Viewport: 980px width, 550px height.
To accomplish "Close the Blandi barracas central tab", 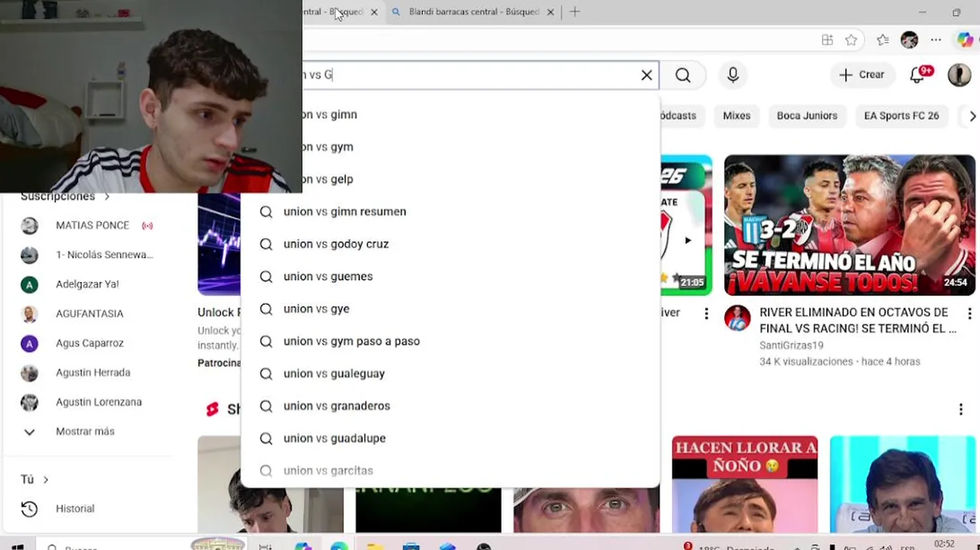I will click(550, 12).
